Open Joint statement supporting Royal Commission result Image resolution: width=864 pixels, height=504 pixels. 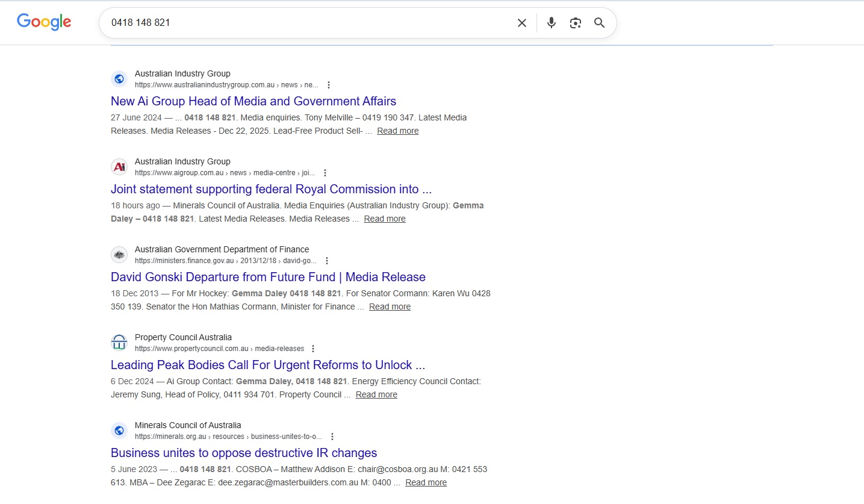[271, 189]
